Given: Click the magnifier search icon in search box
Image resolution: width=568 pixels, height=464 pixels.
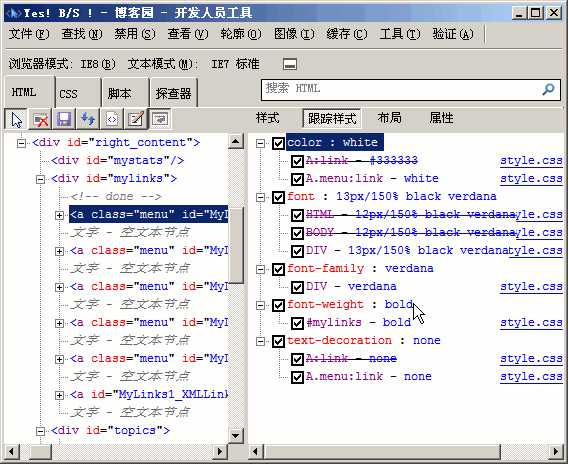Looking at the screenshot, I should click(x=548, y=89).
